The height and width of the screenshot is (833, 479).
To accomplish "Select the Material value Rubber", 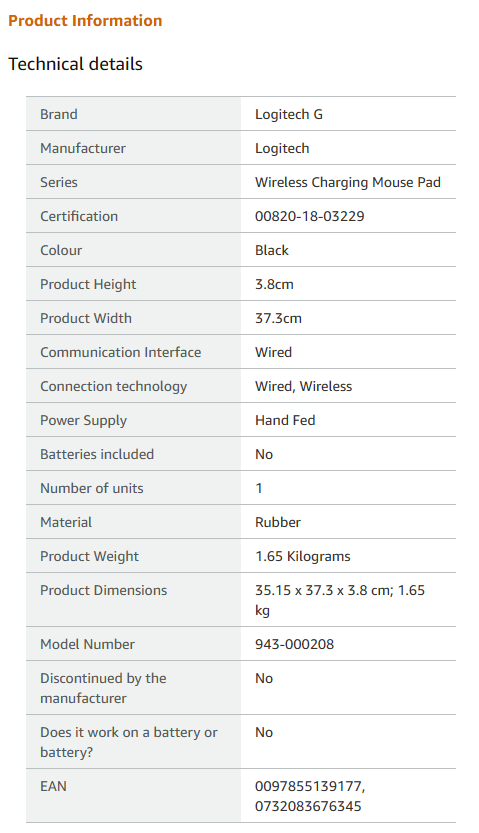I will (x=278, y=522).
